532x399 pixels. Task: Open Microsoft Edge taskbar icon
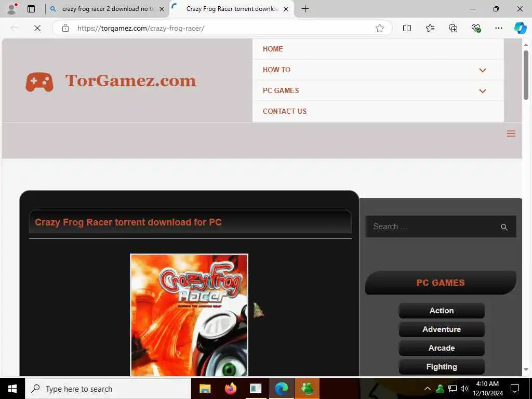tap(281, 389)
